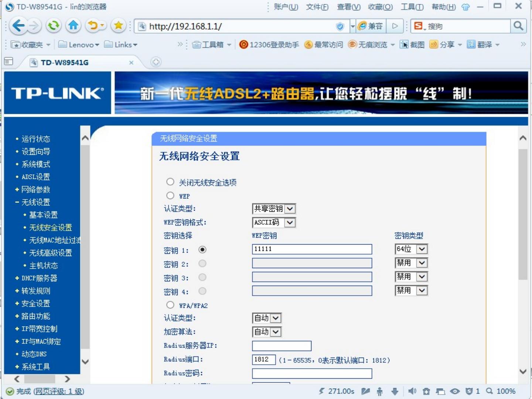Select the 关闭无线安全选项 radio button
Viewport: 532px width, 399px height.
170,182
